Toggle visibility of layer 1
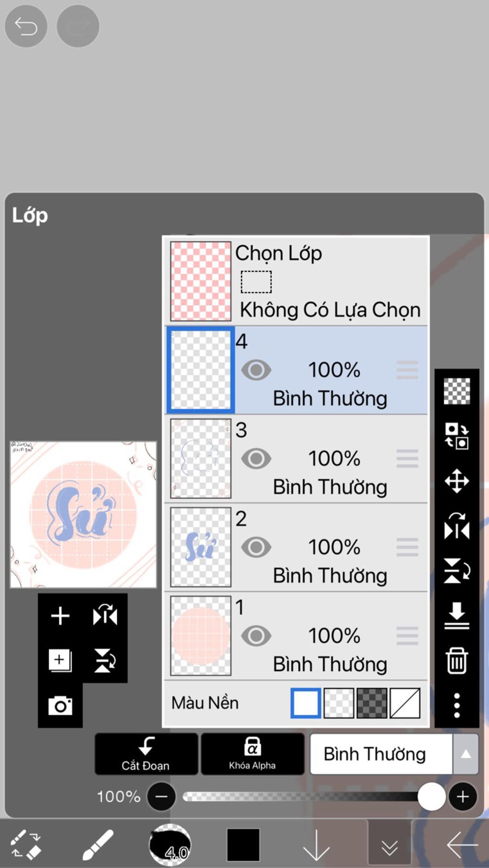 [x=256, y=636]
